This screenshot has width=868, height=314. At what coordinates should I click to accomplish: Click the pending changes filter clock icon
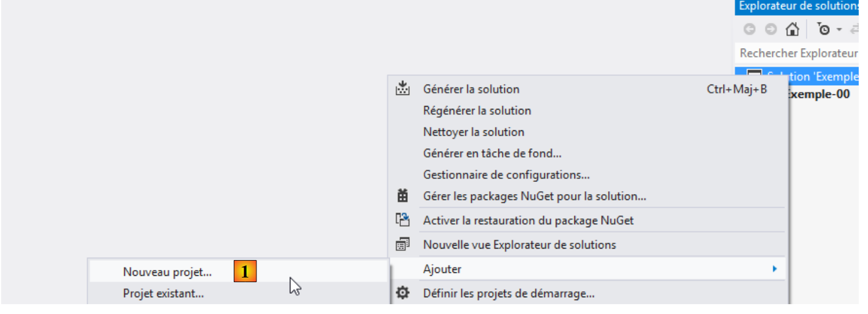(823, 29)
